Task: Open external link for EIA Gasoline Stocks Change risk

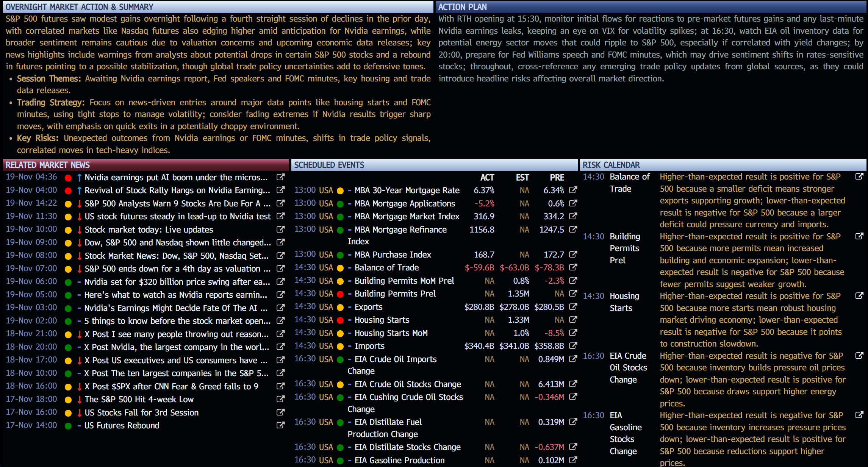Action: point(859,415)
